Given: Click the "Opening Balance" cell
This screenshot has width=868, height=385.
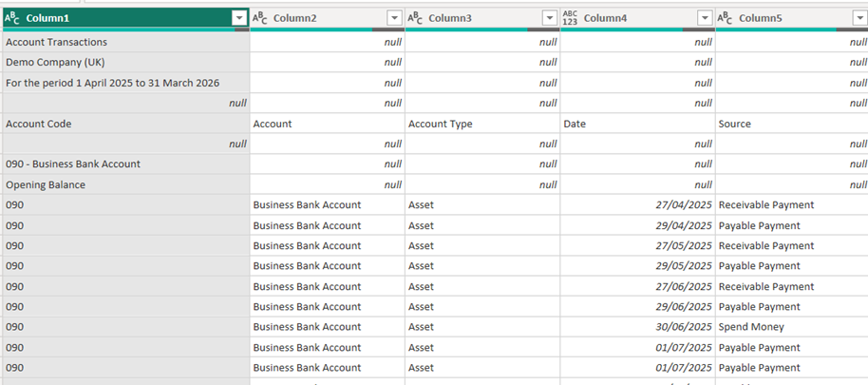Looking at the screenshot, I should click(46, 184).
